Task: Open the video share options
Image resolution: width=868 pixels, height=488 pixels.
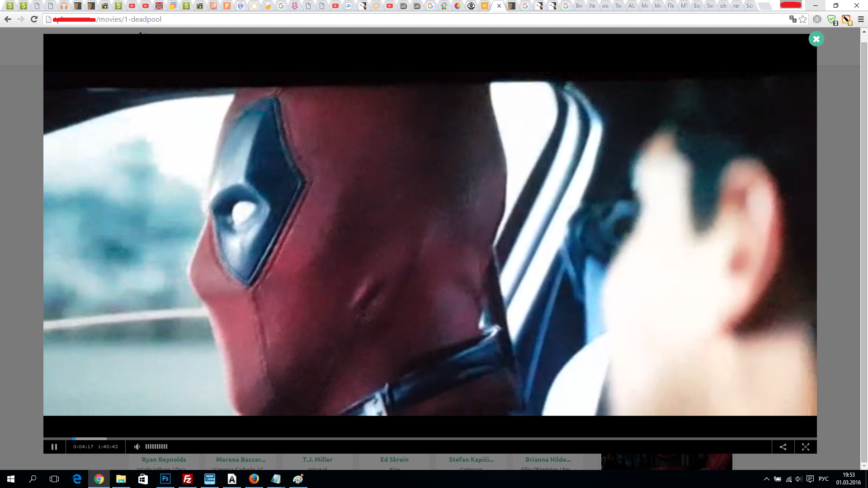Action: [x=783, y=447]
